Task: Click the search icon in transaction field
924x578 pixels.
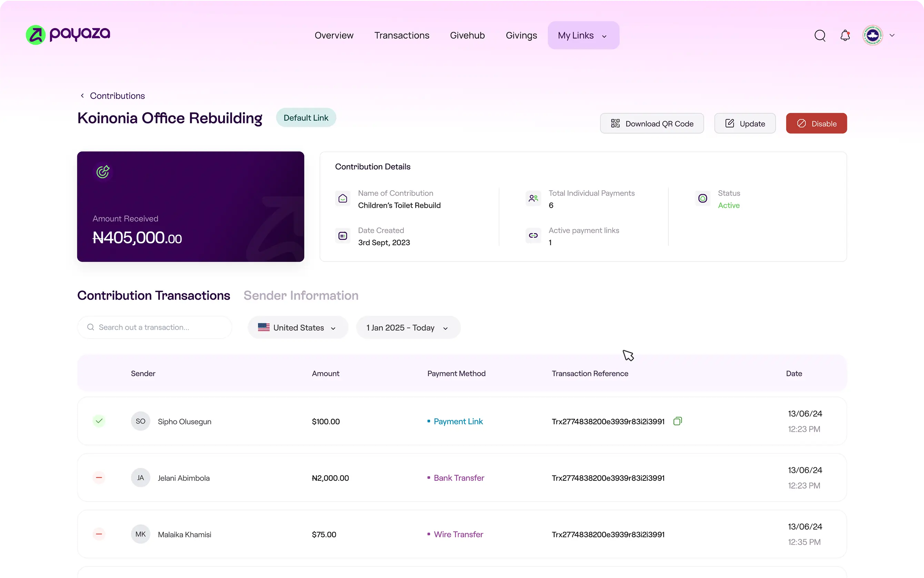Action: pos(91,327)
